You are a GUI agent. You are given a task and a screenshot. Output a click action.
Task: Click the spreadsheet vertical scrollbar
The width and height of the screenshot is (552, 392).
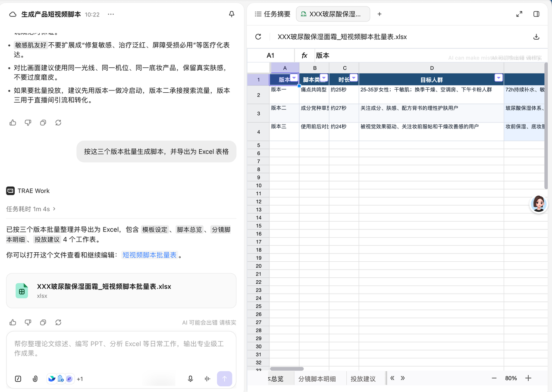546,126
